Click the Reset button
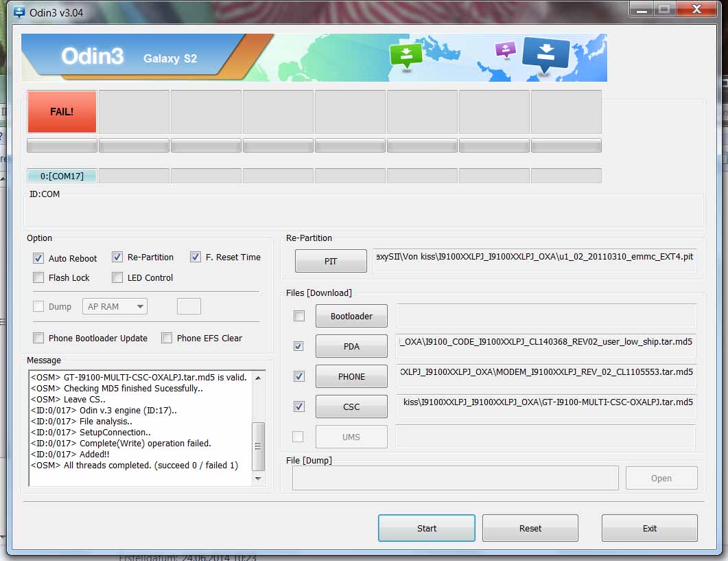This screenshot has height=561, width=728. [530, 528]
